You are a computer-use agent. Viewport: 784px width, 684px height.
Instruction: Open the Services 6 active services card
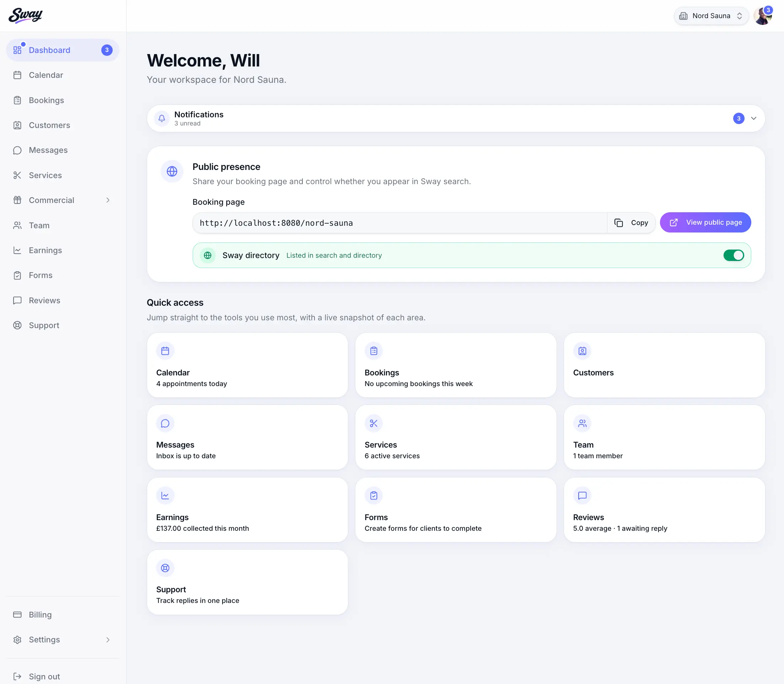click(456, 437)
